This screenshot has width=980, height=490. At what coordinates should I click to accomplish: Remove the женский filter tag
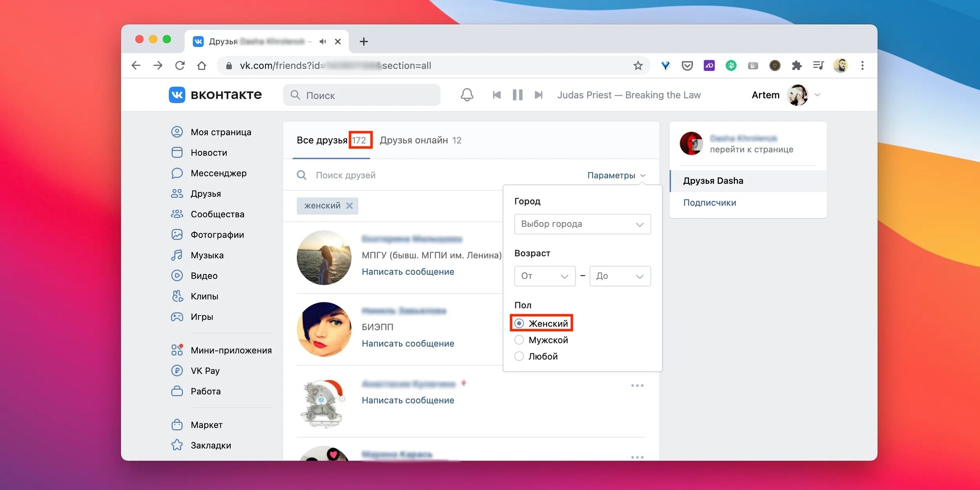tap(349, 206)
